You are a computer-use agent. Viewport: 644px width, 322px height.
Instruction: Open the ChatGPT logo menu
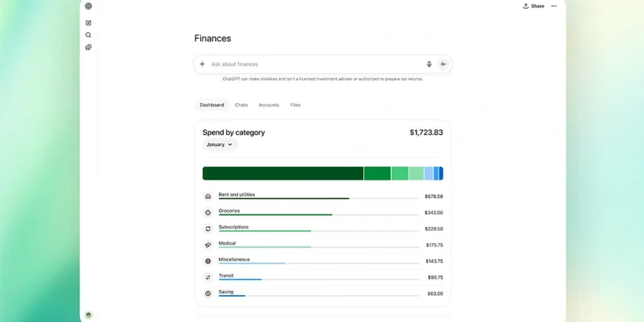(x=88, y=6)
